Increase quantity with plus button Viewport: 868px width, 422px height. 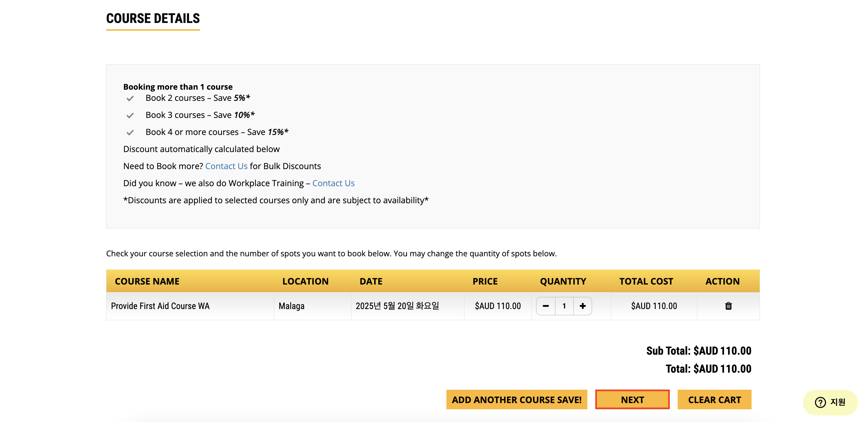click(x=583, y=306)
